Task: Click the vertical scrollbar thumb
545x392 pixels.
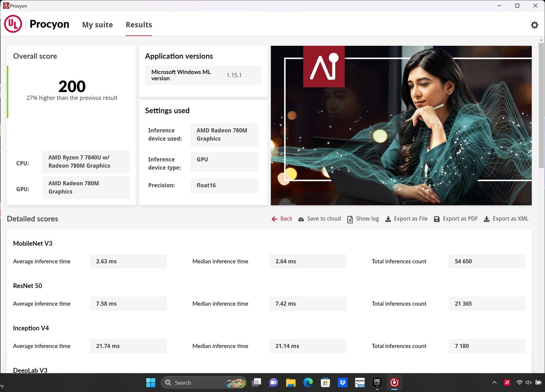Action: click(x=541, y=105)
